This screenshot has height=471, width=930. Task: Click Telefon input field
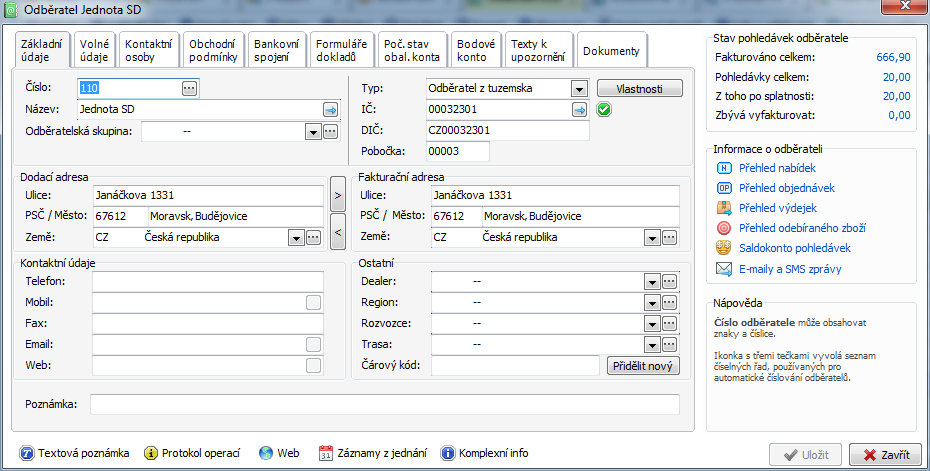(208, 282)
